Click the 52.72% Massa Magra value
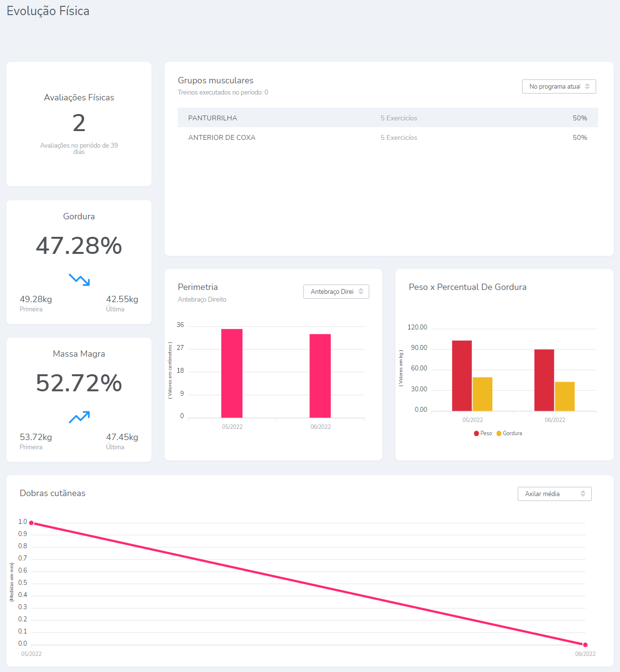 [x=79, y=383]
